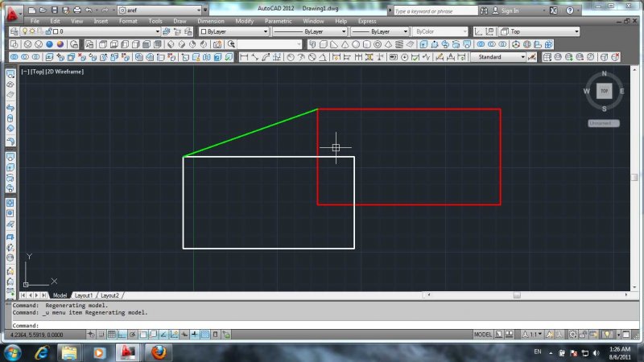The width and height of the screenshot is (644, 362).
Task: Click the Undo arrow icon
Action: pyautogui.click(x=89, y=10)
